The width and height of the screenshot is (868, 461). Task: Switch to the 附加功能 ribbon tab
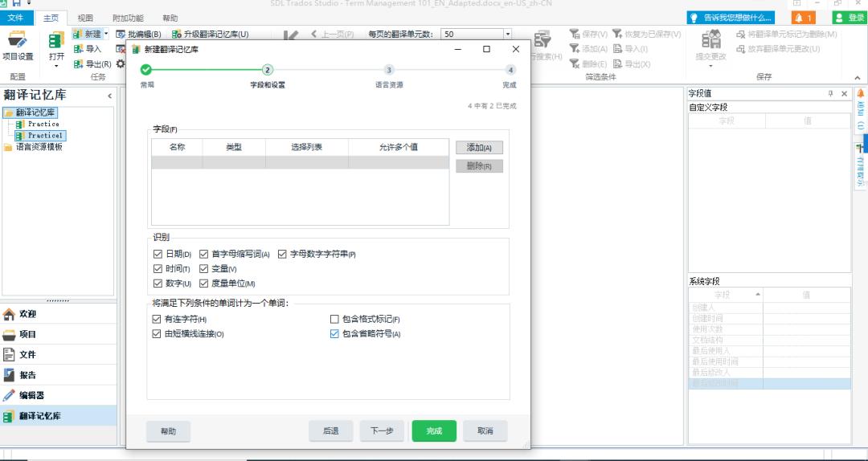pos(128,18)
